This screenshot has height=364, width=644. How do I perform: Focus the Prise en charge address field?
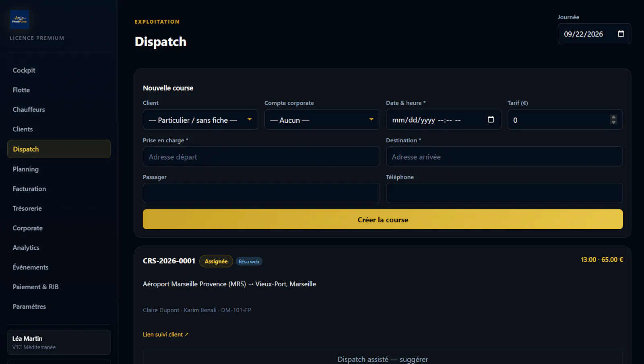pyautogui.click(x=261, y=156)
